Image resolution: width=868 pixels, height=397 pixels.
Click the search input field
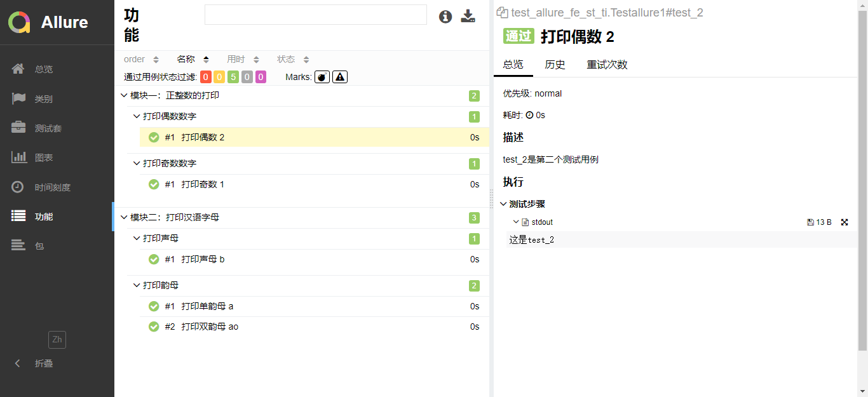315,15
